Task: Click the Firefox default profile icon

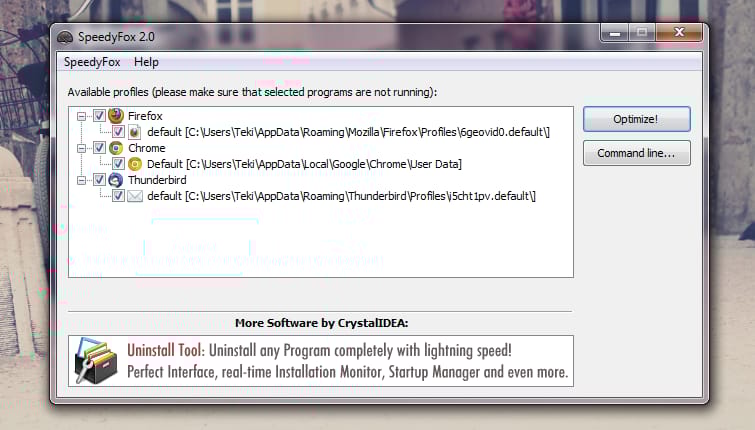Action: (x=135, y=131)
